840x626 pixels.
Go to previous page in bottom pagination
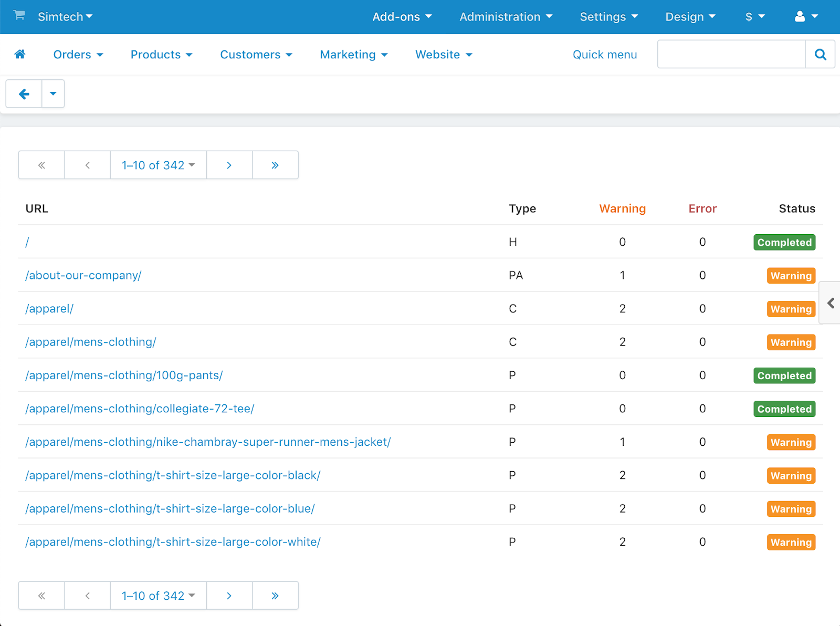tap(87, 596)
